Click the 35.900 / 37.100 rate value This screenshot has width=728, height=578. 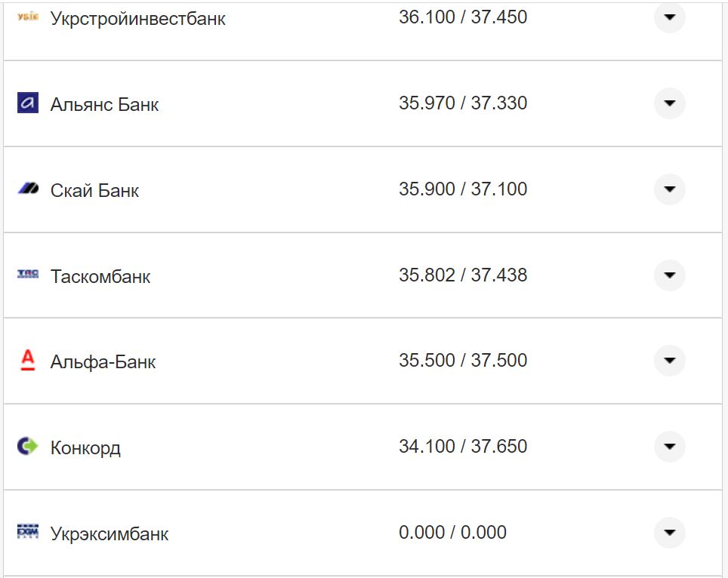point(463,189)
